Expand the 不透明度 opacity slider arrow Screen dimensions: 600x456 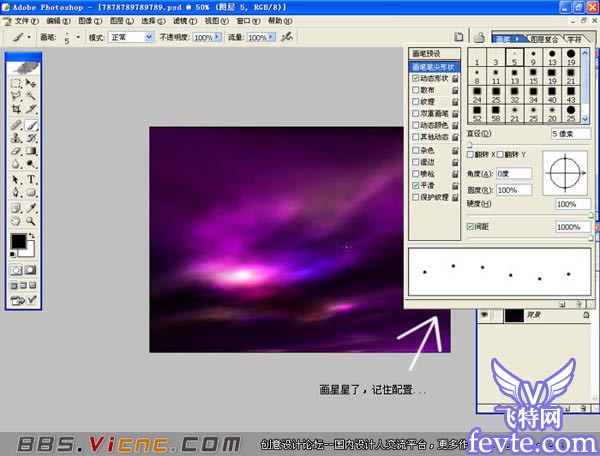[x=220, y=37]
